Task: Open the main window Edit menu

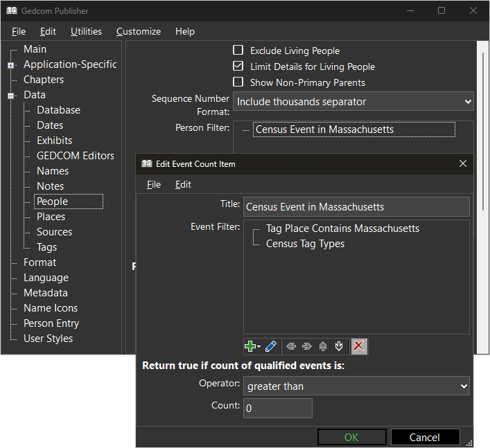Action: pos(48,32)
